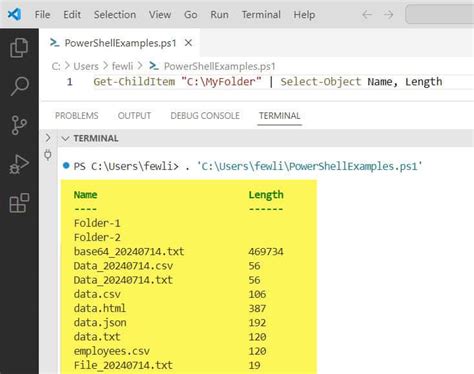Click the blue command status dot
474x374 pixels.
[x=66, y=165]
